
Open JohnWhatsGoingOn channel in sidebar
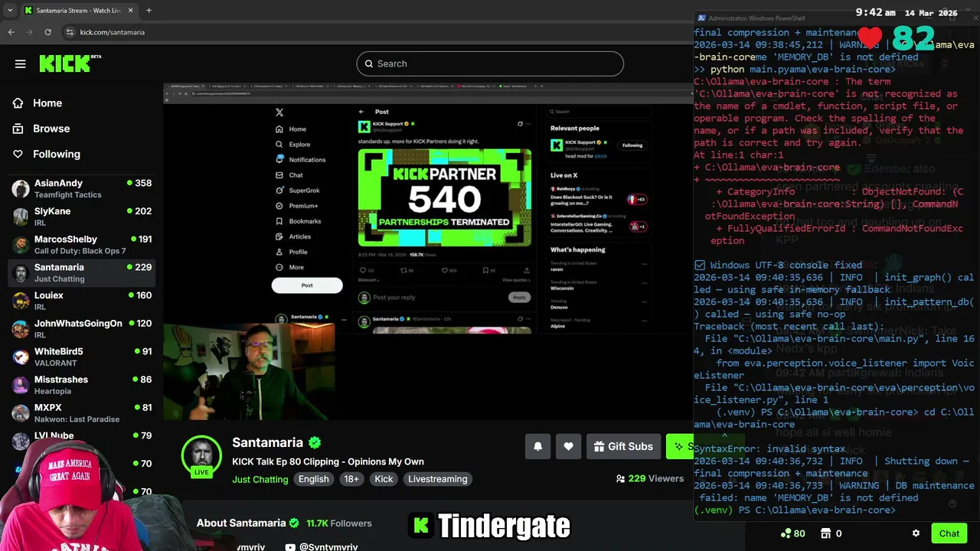[x=81, y=329]
